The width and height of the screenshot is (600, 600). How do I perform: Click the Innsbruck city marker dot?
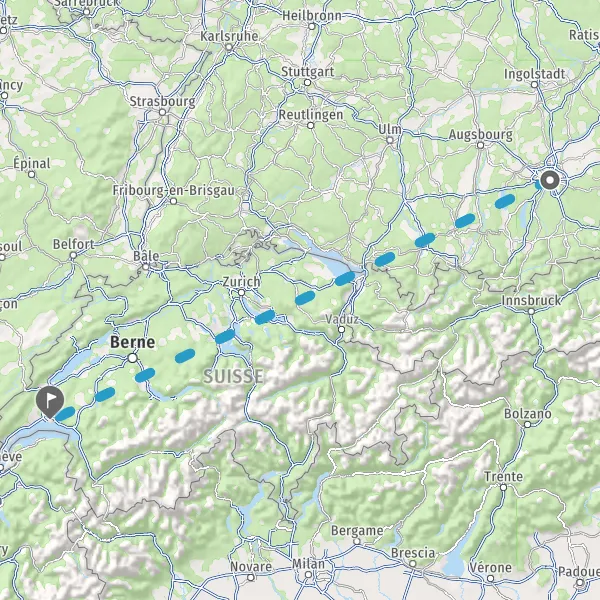pos(531,311)
